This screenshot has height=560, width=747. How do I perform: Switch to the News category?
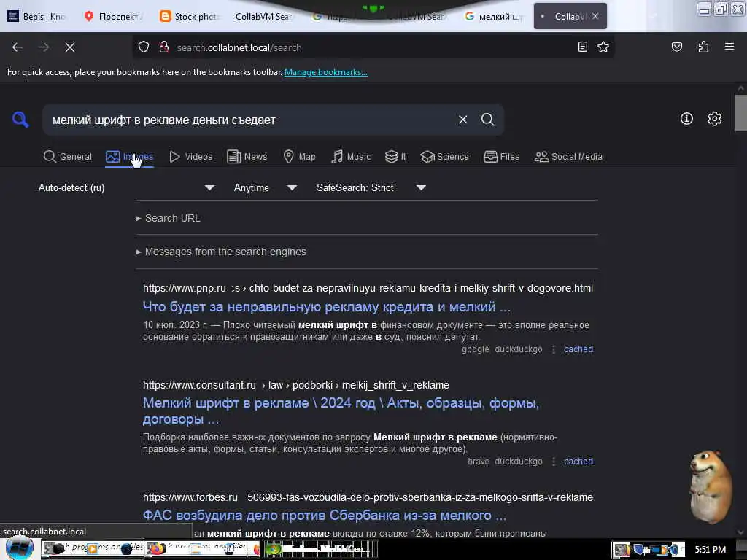point(247,157)
